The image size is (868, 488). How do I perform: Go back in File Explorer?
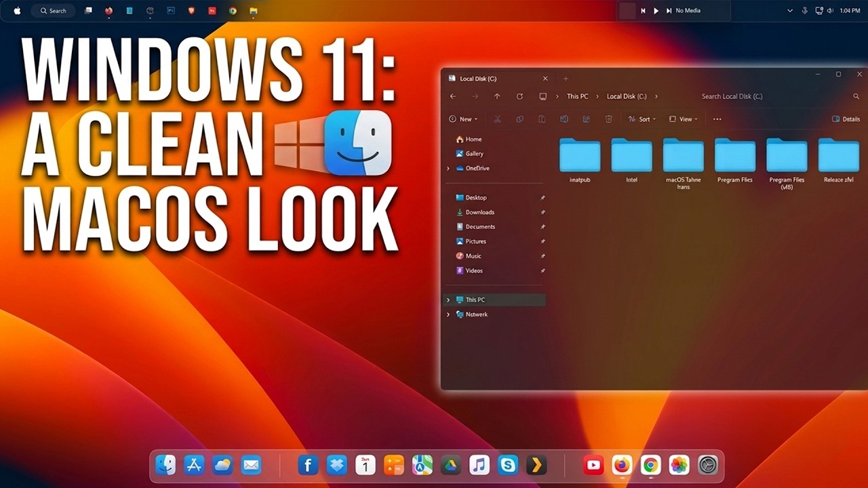453,96
